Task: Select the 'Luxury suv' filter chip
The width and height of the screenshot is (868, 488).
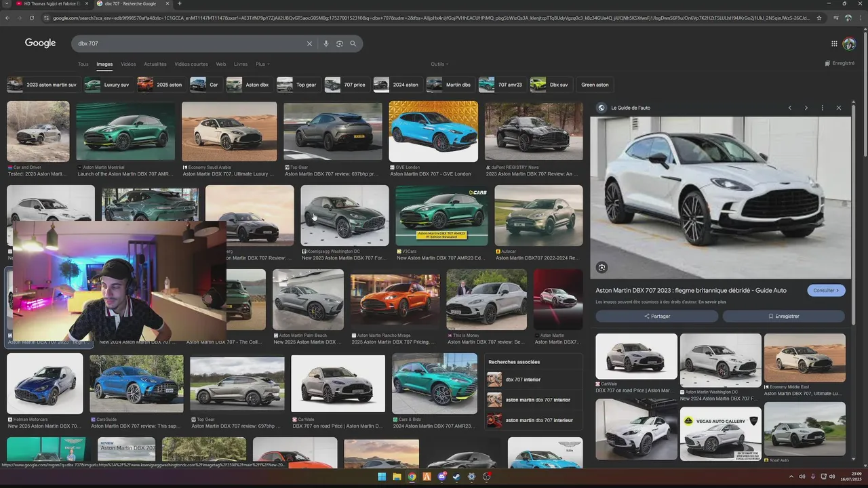Action: point(107,85)
